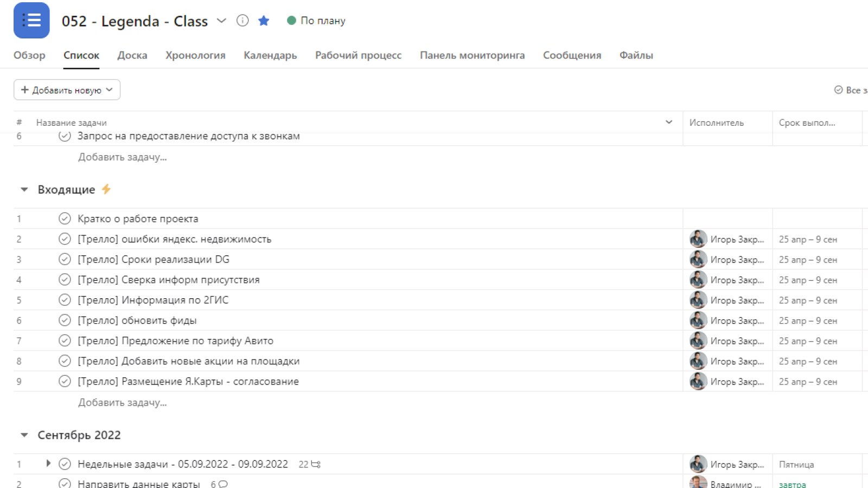Open task '[Трелло] Сверка информ присутствия'

(169, 280)
